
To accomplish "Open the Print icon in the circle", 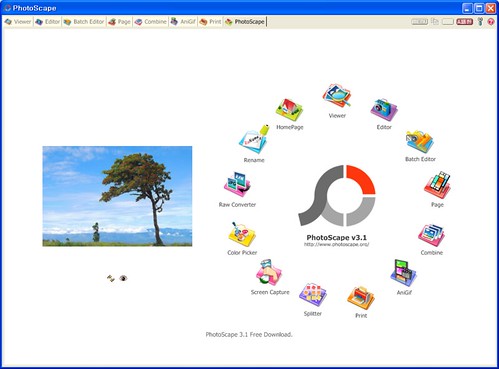I will point(361,298).
